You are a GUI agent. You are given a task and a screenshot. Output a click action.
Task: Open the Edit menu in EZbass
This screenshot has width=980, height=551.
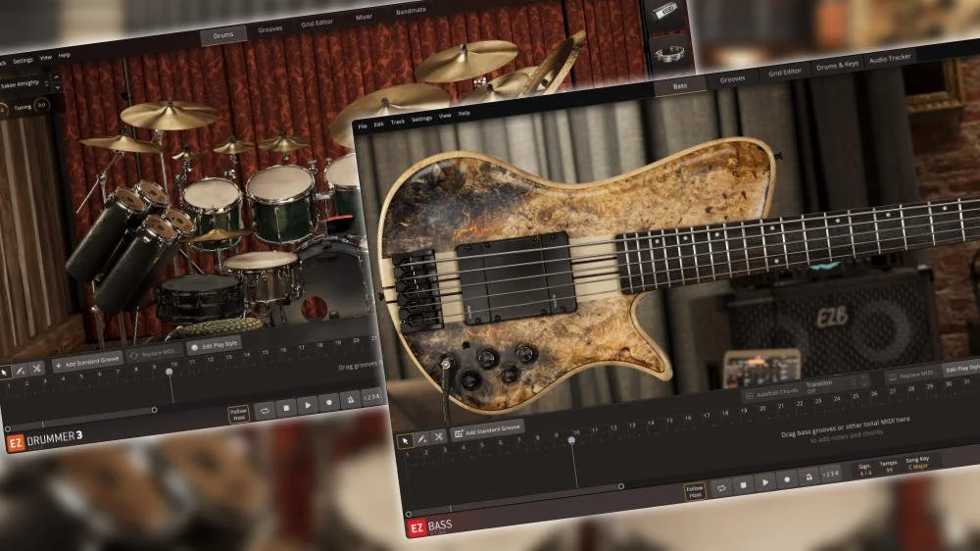[x=378, y=125]
